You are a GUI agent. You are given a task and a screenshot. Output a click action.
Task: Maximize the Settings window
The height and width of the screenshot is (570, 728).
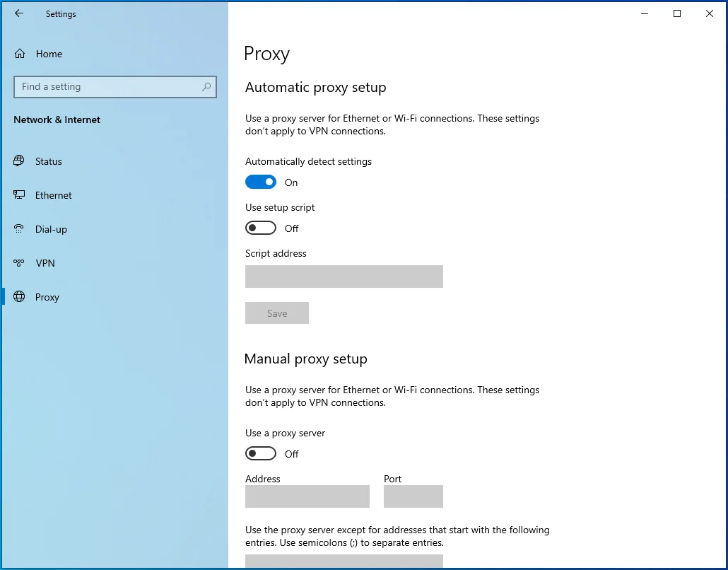pos(677,13)
